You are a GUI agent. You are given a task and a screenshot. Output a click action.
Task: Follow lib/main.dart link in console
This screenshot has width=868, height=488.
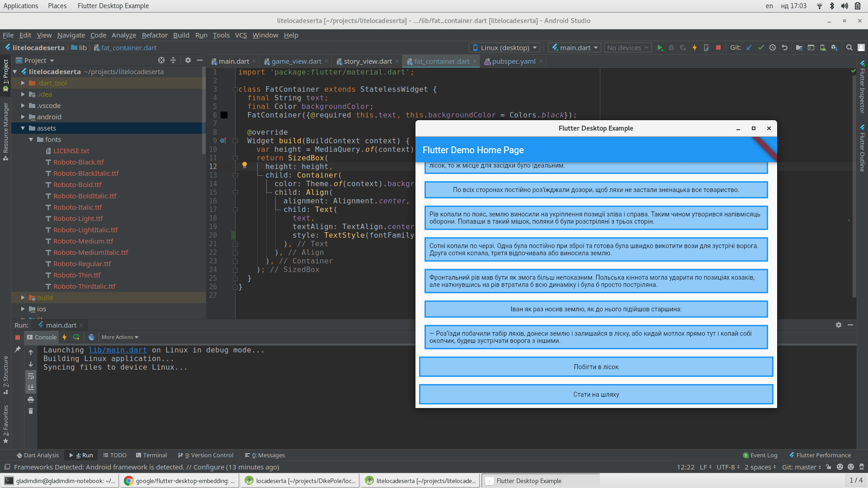pos(118,350)
